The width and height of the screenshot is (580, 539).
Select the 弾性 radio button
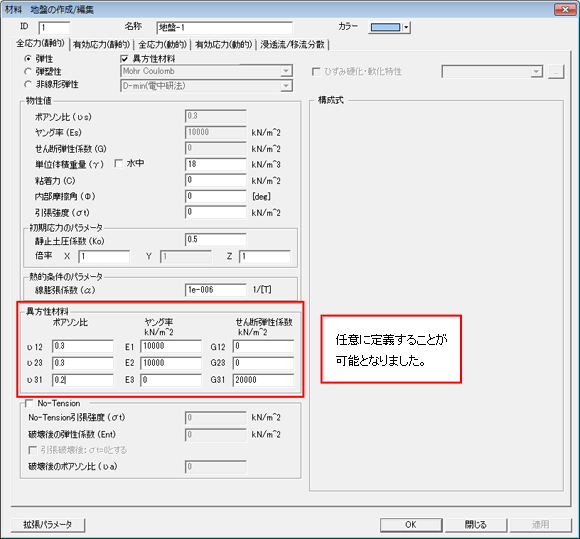[28, 58]
